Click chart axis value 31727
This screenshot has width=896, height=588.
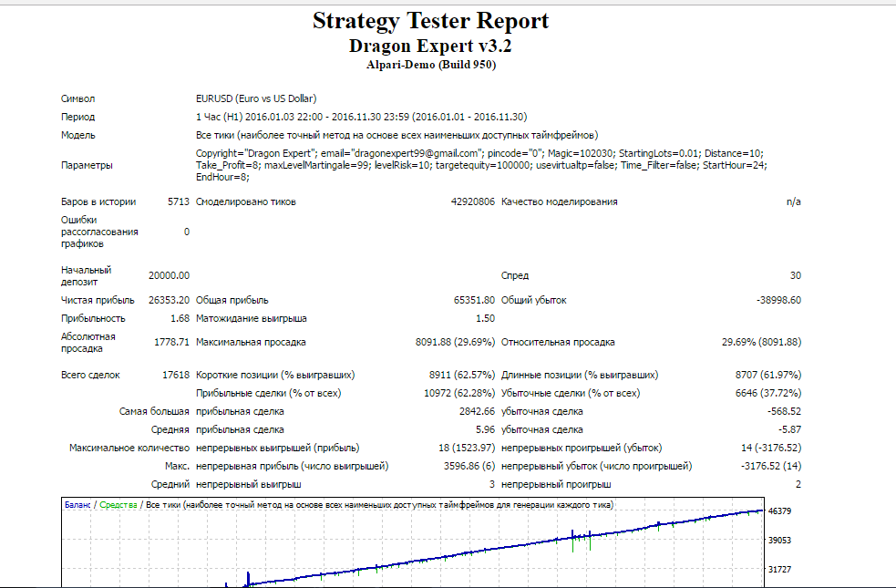point(779,570)
